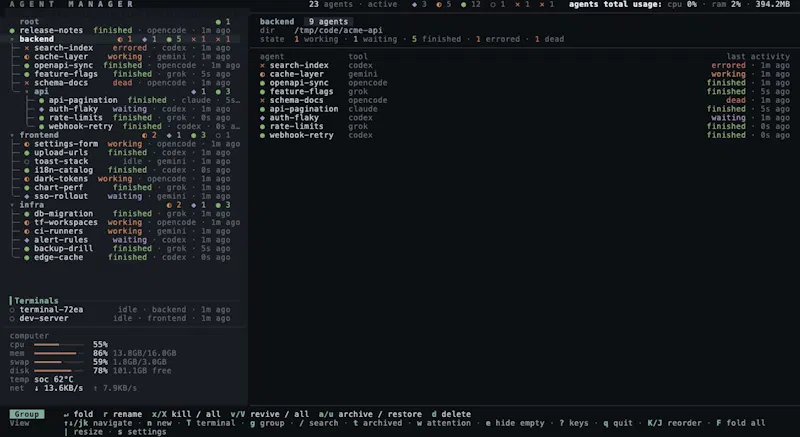The height and width of the screenshot is (437, 800).
Task: Click waiting diamond beside auth-flaky in detail table
Action: click(x=262, y=117)
